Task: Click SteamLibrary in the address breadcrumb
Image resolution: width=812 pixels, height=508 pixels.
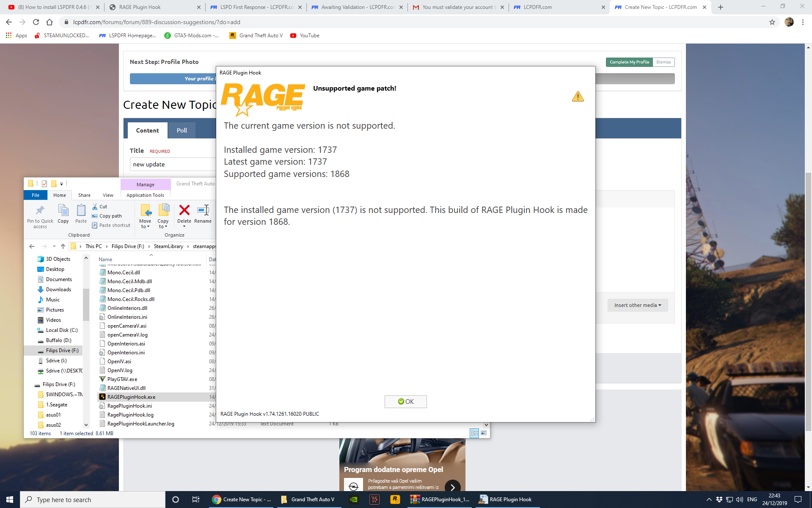Action: coord(168,246)
